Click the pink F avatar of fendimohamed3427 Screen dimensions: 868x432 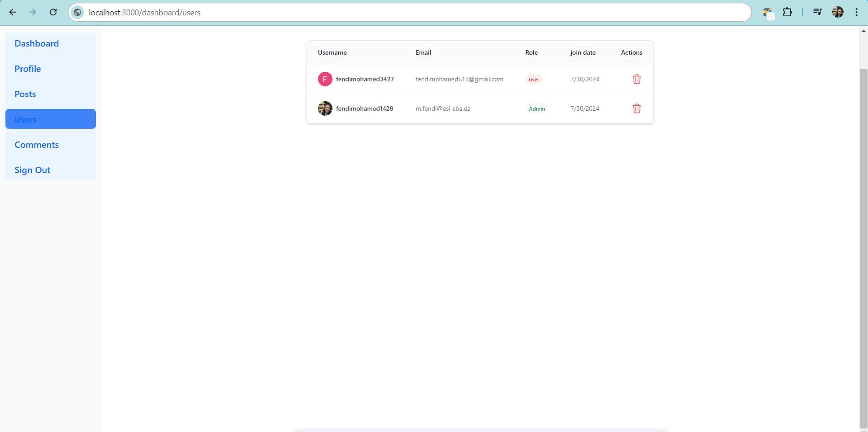click(325, 79)
